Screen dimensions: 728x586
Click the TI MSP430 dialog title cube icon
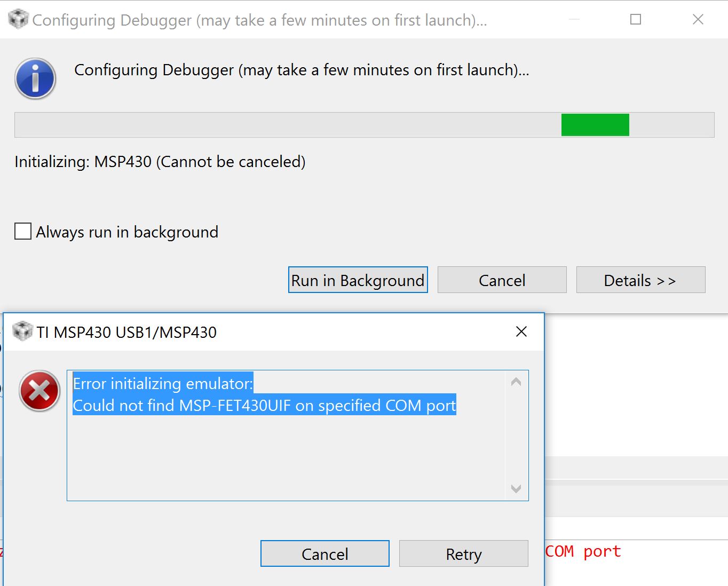tap(22, 331)
